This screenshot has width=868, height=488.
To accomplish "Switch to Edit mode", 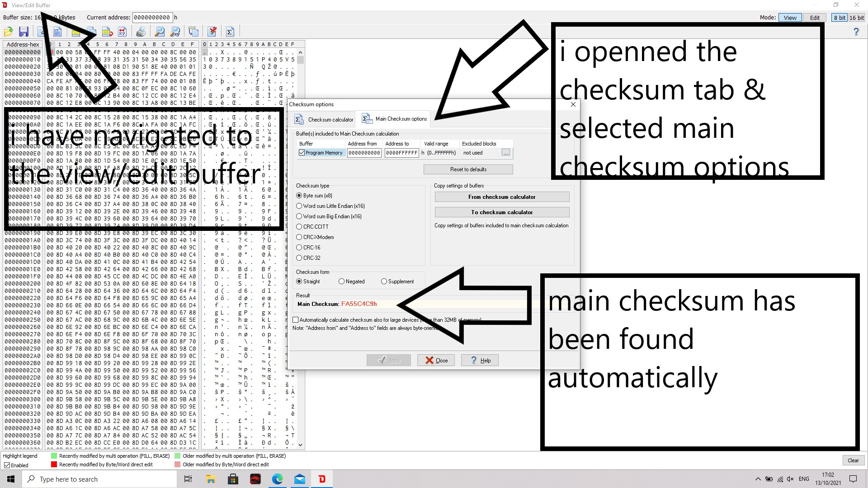I will (x=814, y=18).
